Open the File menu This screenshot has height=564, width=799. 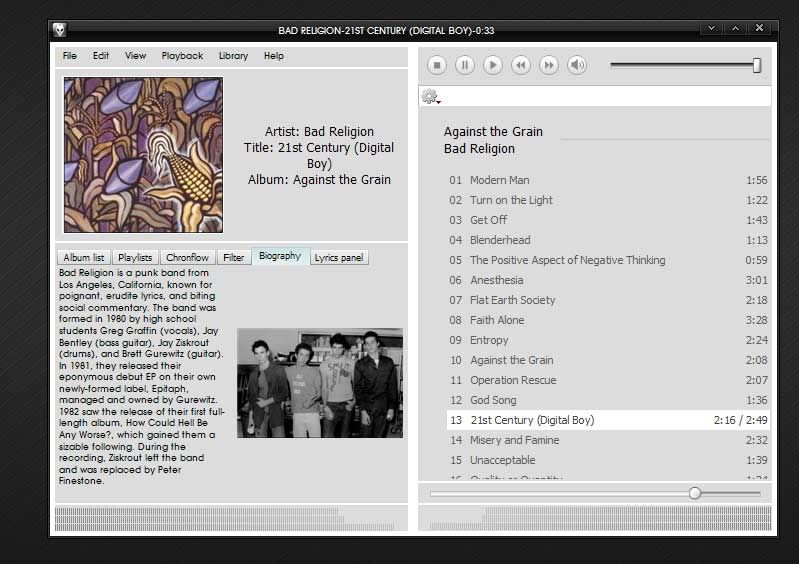click(x=70, y=56)
